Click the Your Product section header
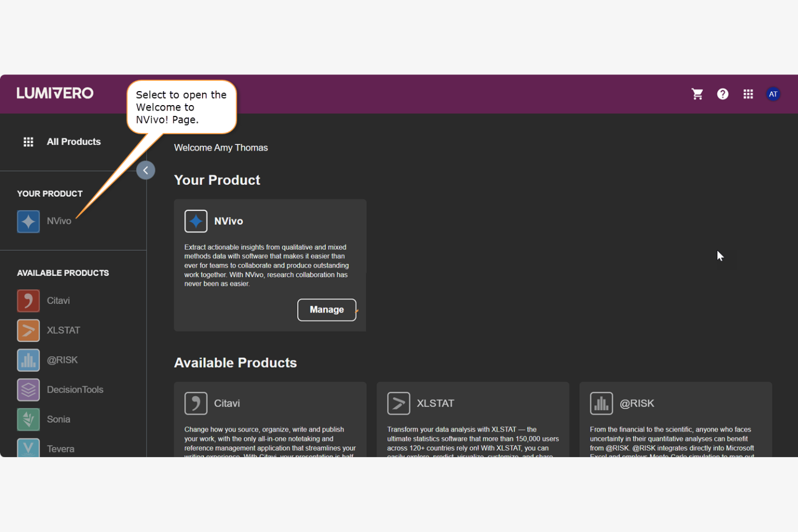The image size is (798, 532). pyautogui.click(x=217, y=180)
